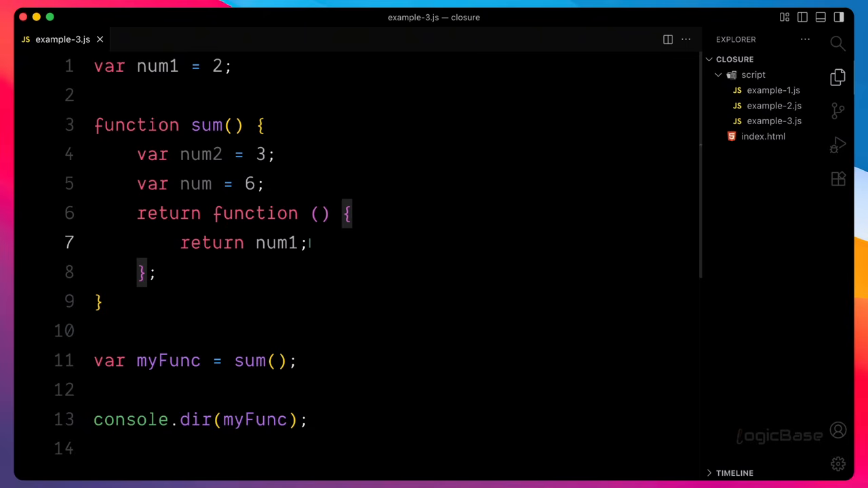The image size is (868, 488).
Task: Open Run and Debug view
Action: coord(837,145)
